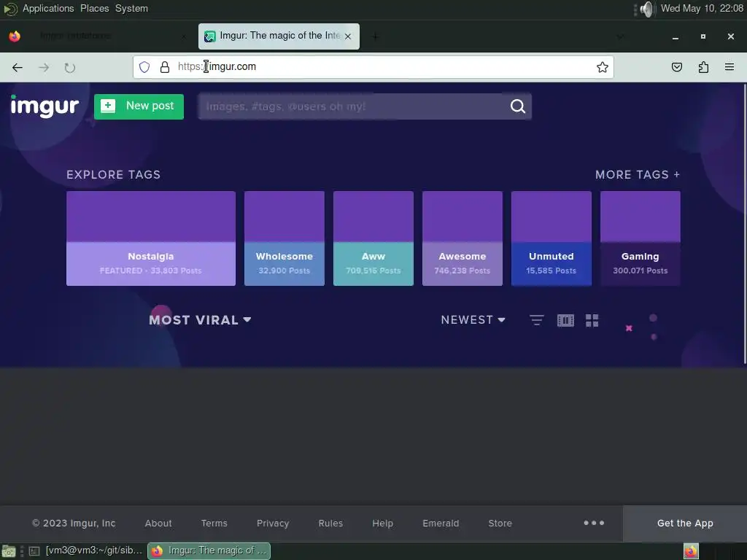Open the Awesome tag card
The image size is (747, 560).
462,238
